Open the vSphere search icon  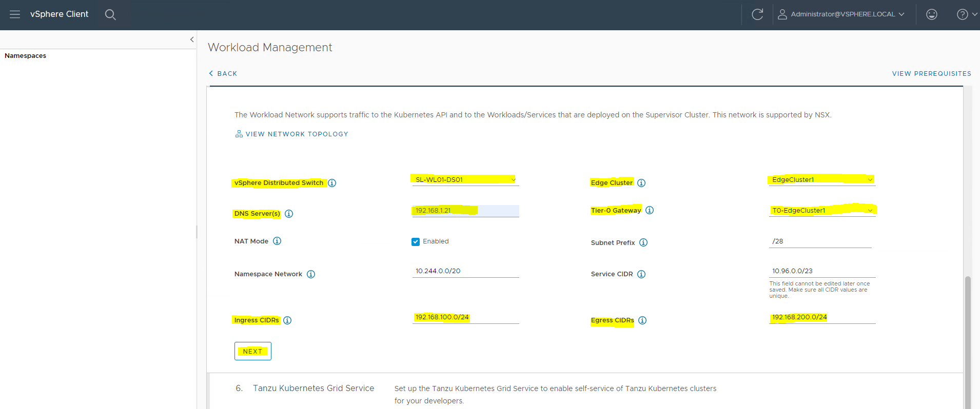[x=110, y=14]
